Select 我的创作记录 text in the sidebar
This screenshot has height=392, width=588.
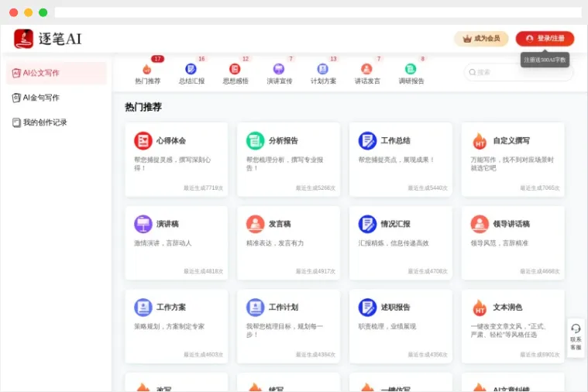pos(45,122)
